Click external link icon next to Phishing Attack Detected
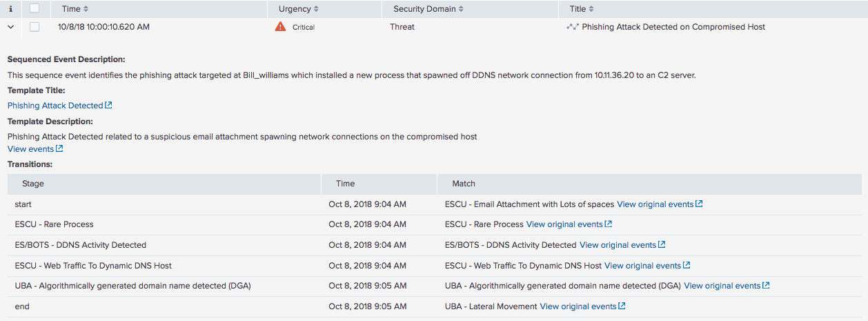 108,106
